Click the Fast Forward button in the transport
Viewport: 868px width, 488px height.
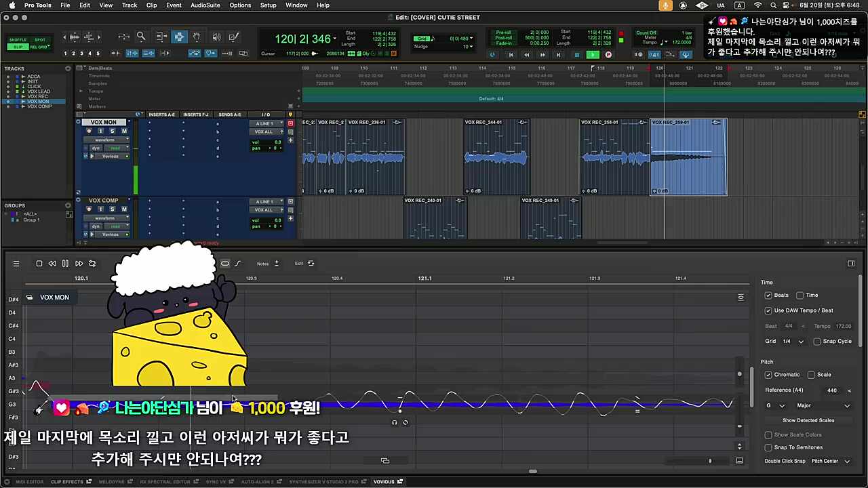[x=542, y=55]
